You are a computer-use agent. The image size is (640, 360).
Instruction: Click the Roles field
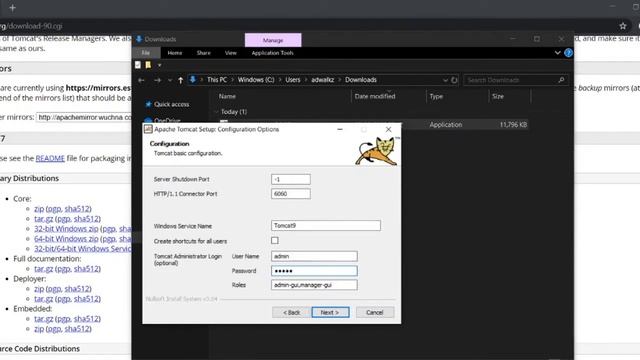tap(314, 285)
